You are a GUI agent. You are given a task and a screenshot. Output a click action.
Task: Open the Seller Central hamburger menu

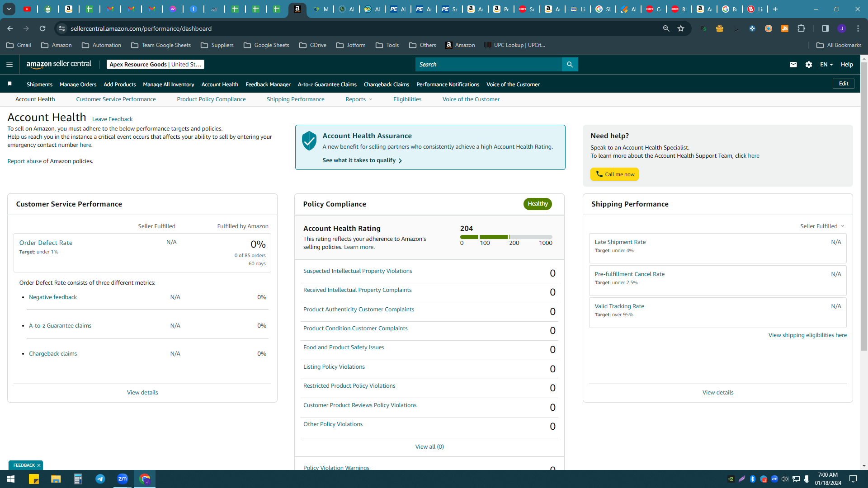tap(9, 65)
